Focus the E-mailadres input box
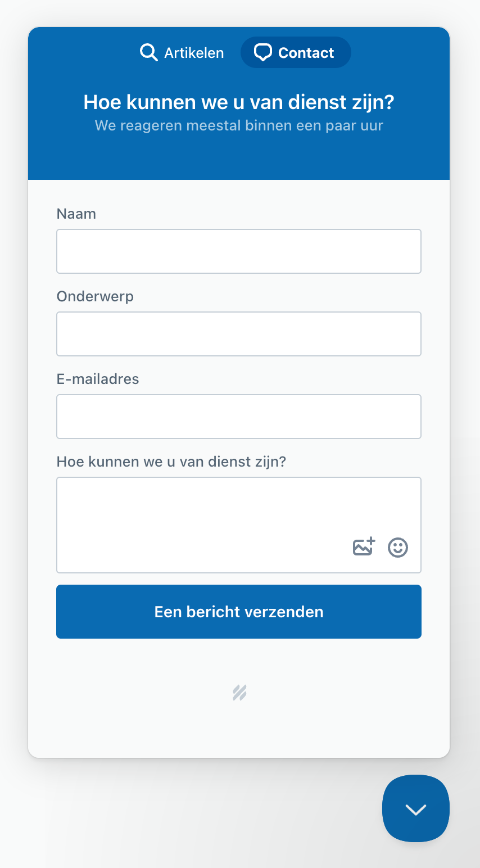Screen dimensions: 480x868 [x=239, y=417]
